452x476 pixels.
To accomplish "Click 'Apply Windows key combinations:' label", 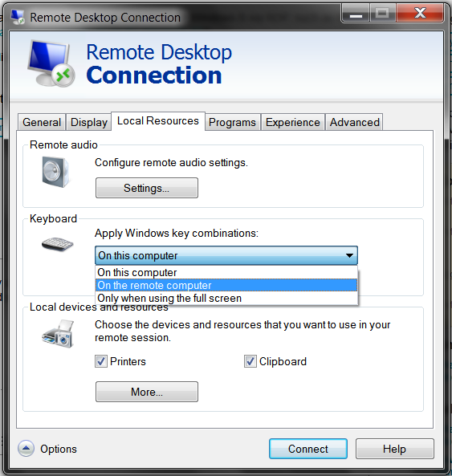I will click(177, 233).
